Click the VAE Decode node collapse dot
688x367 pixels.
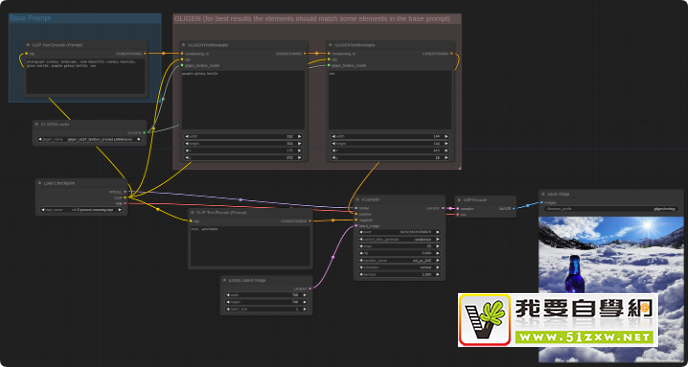[x=459, y=200]
